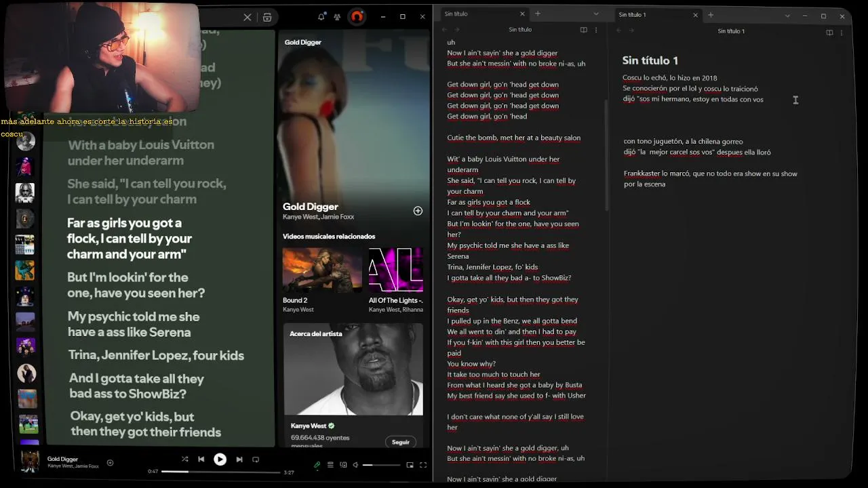This screenshot has width=868, height=488.
Task: Skip to previous track in Spotify
Action: pyautogui.click(x=201, y=459)
